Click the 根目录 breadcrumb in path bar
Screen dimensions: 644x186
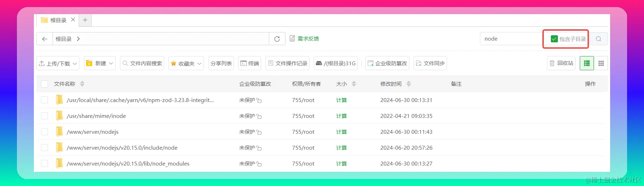[x=64, y=39]
